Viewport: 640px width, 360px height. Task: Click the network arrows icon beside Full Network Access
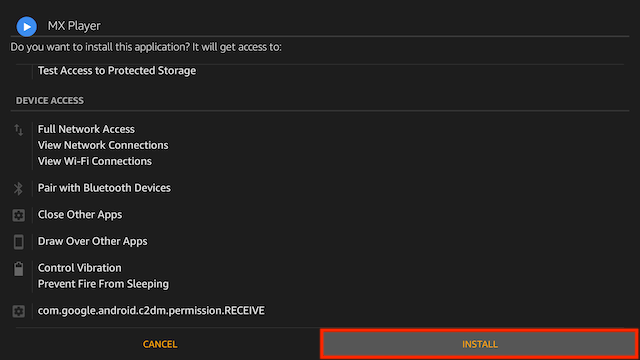coord(19,130)
